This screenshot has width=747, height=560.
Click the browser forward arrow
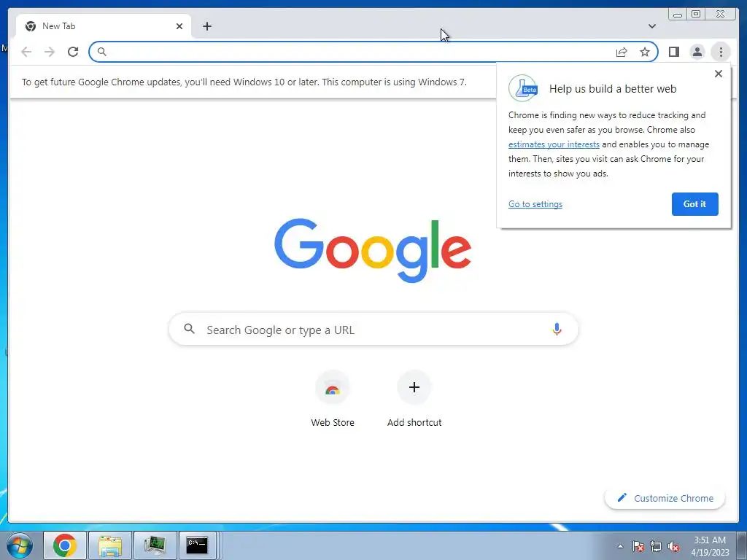click(50, 52)
